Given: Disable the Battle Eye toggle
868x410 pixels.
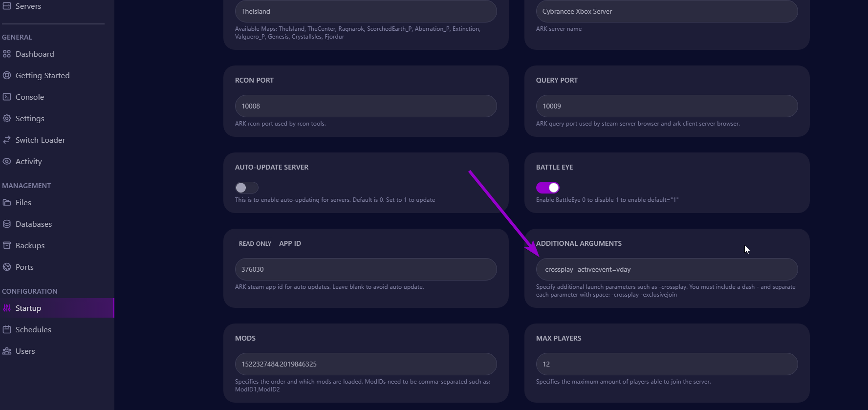Looking at the screenshot, I should click(x=547, y=188).
